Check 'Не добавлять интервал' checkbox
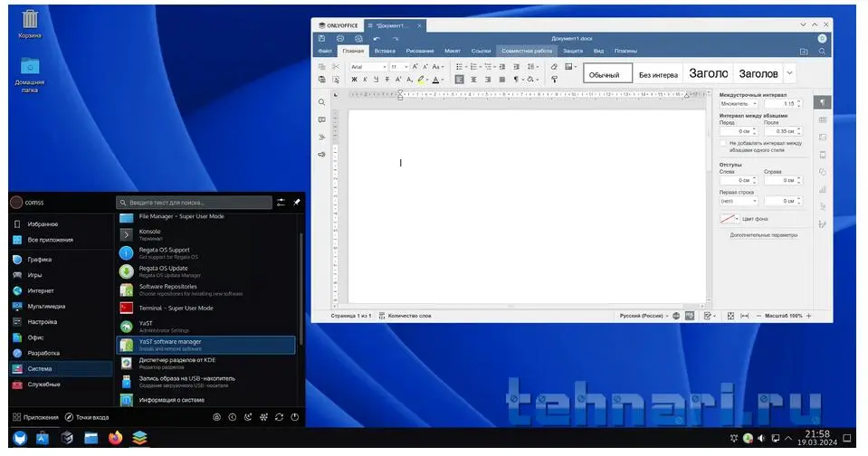This screenshot has width=868, height=456. 722,143
